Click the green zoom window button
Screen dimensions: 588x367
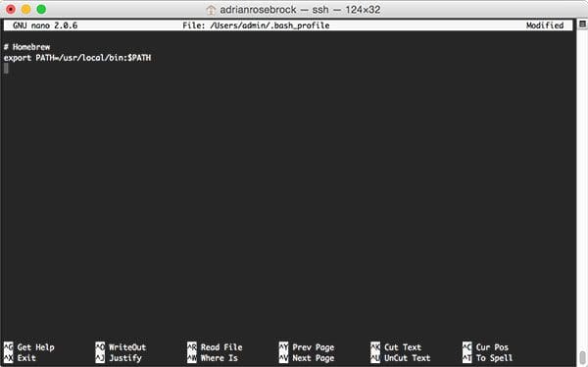(x=41, y=10)
